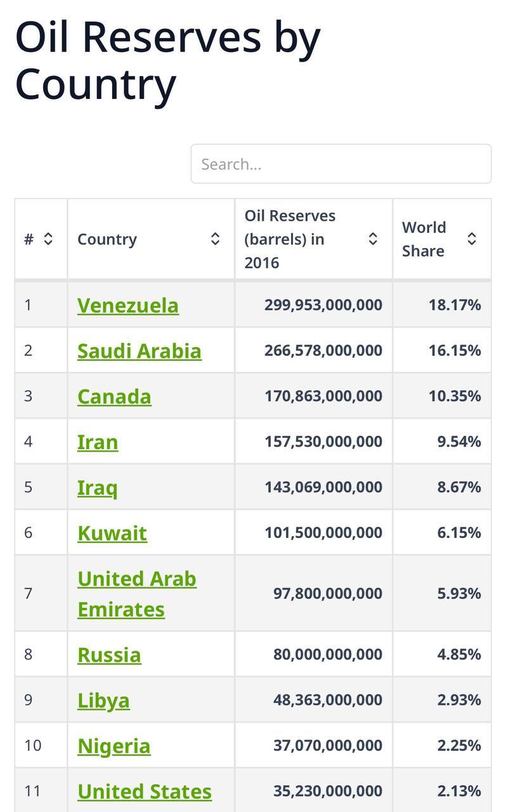Select the Canada link
The image size is (506, 812).
pos(114,396)
